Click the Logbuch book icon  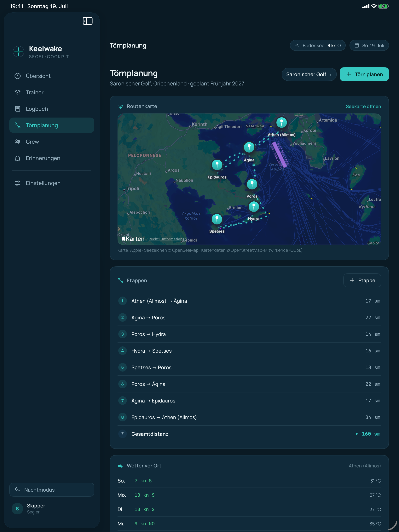coord(18,109)
